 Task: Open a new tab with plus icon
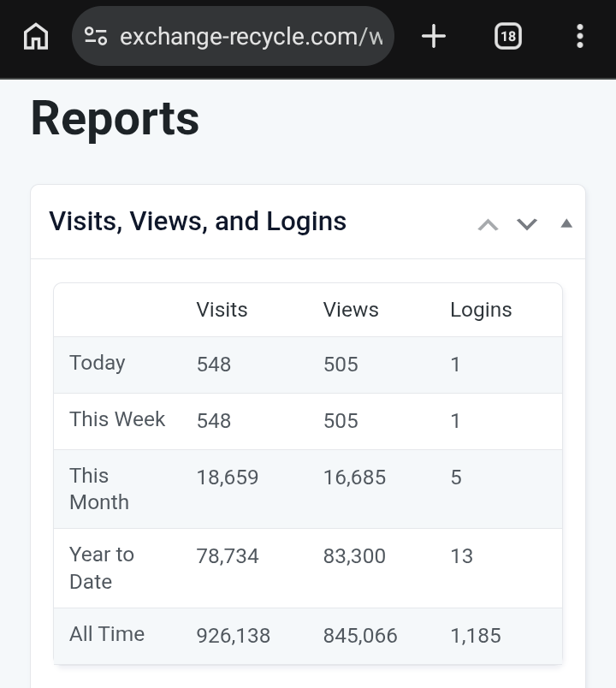coord(434,36)
